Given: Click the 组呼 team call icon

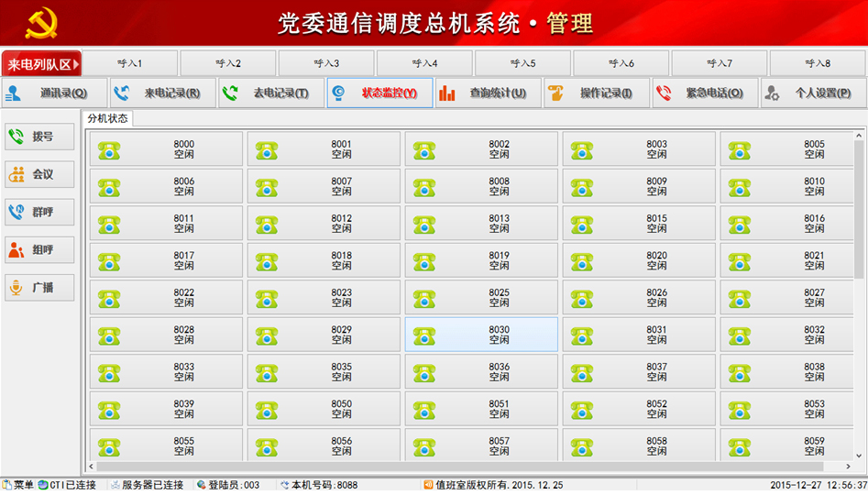Looking at the screenshot, I should [16, 249].
